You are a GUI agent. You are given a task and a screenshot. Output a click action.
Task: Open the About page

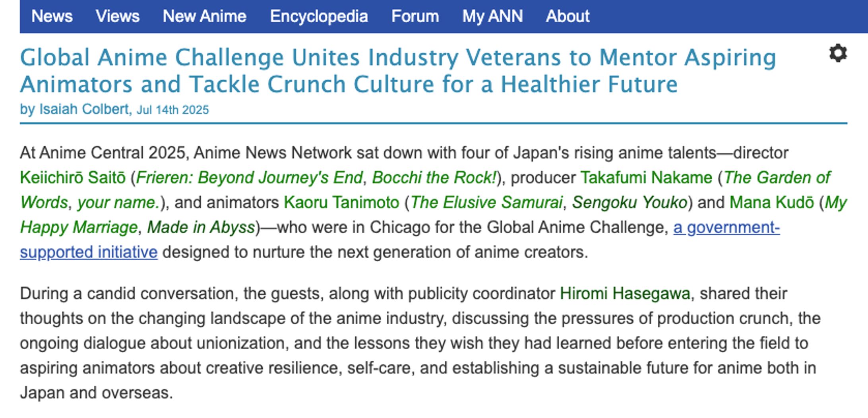pyautogui.click(x=567, y=16)
